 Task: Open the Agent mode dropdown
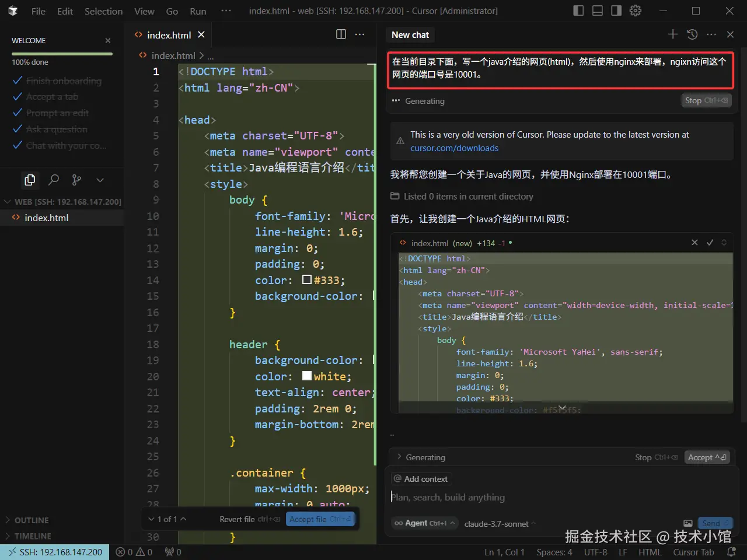[424, 523]
